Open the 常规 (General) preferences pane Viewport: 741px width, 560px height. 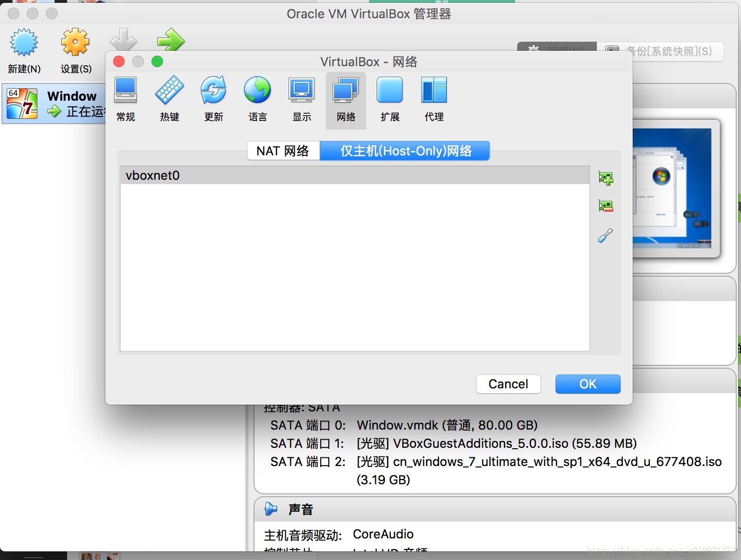click(126, 100)
